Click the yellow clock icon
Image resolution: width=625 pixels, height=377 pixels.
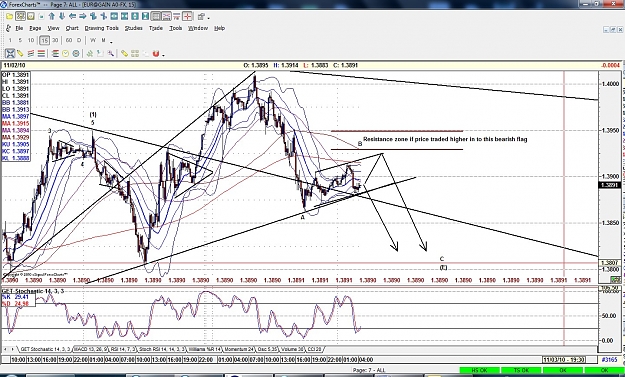point(65,53)
